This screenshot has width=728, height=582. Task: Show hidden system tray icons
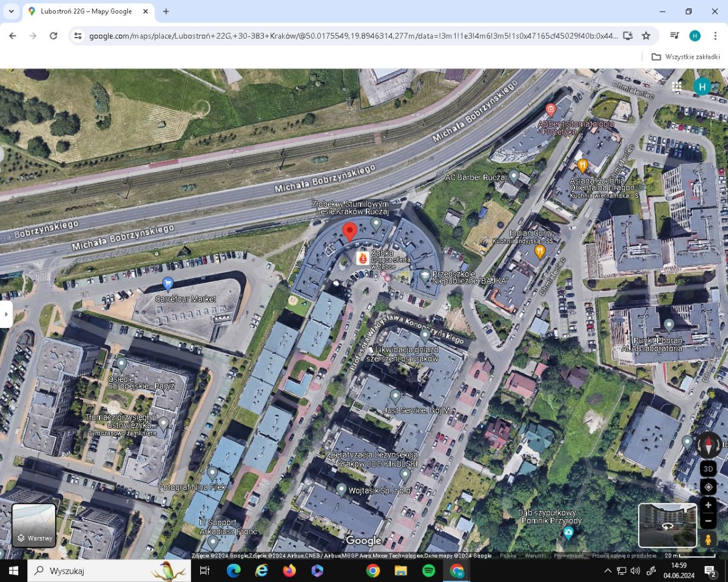608,570
